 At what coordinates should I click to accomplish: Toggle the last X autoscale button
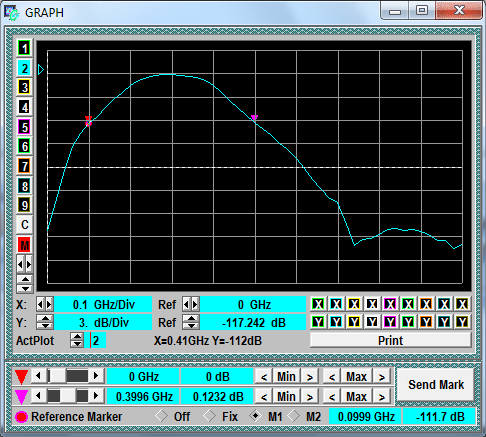pyautogui.click(x=462, y=304)
